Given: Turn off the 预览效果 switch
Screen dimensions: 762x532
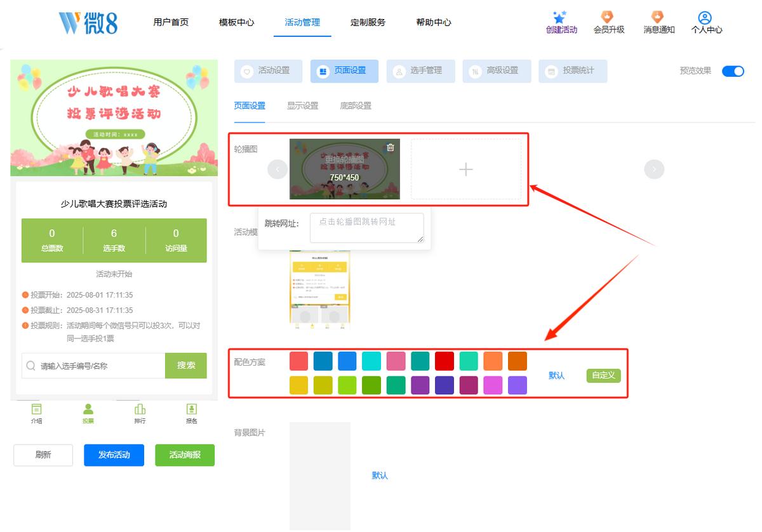Looking at the screenshot, I should 733,71.
